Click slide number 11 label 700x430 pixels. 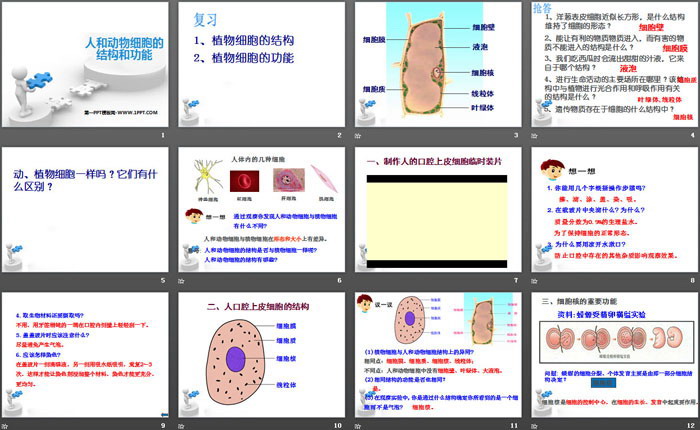(514, 426)
